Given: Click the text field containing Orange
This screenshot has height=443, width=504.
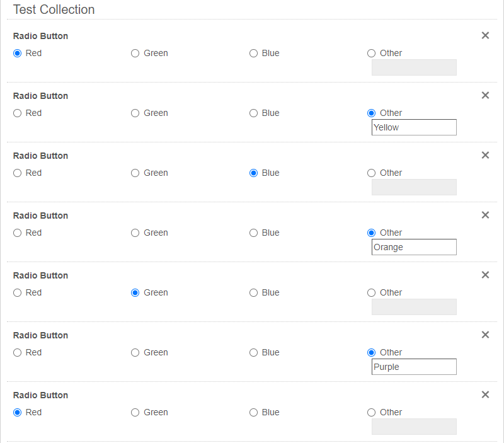Looking at the screenshot, I should point(414,247).
